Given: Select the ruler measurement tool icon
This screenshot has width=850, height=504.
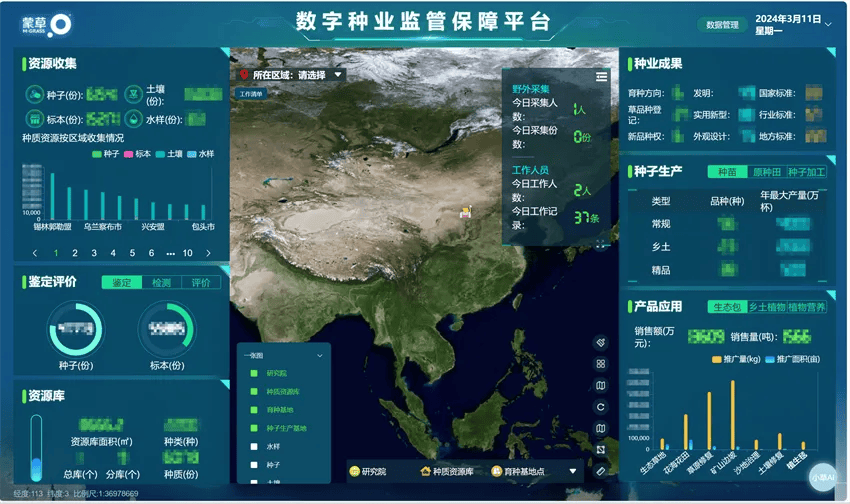Looking at the screenshot, I should [601, 471].
